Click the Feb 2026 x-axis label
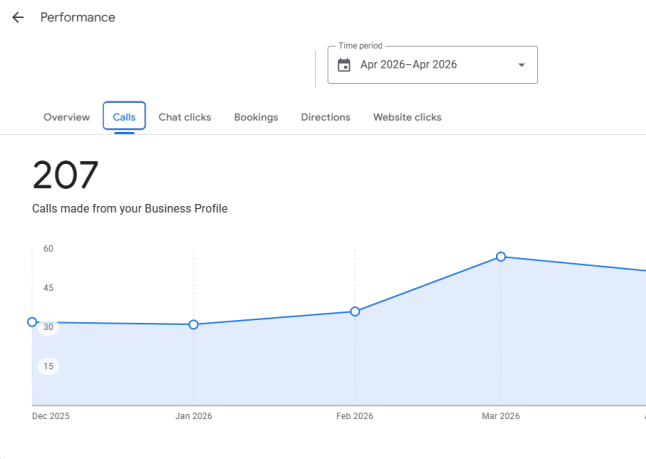Image resolution: width=646 pixels, height=459 pixels. point(355,416)
